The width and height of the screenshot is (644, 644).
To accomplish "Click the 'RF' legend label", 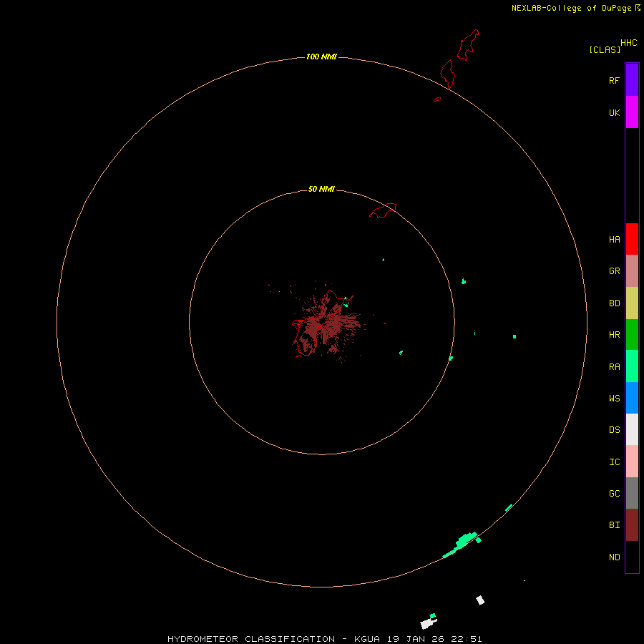I will point(614,80).
